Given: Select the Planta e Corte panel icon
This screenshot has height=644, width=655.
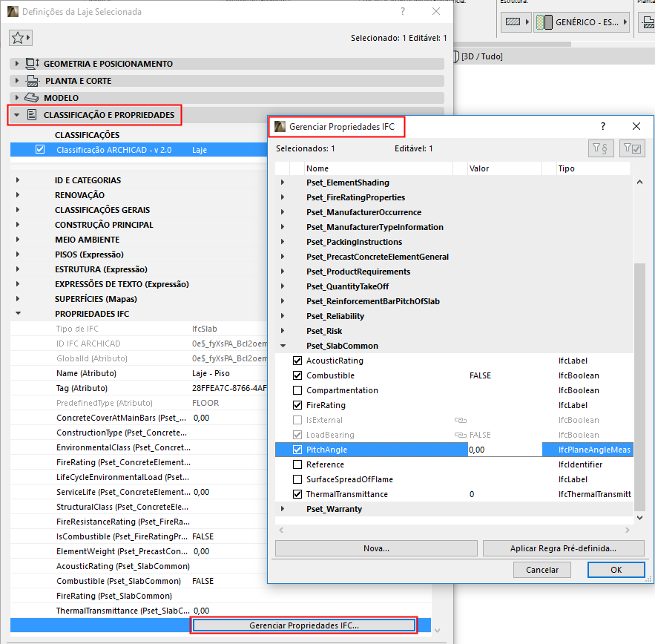Looking at the screenshot, I should coord(31,81).
